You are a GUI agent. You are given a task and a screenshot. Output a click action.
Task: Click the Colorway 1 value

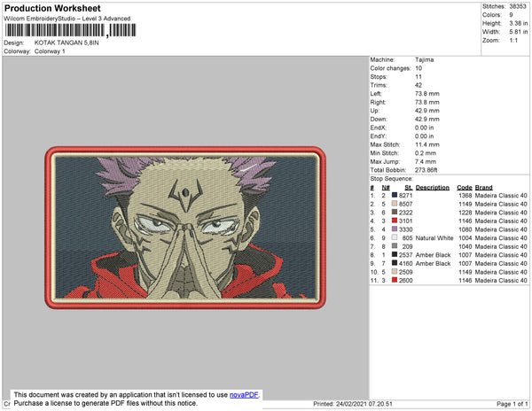pos(50,51)
